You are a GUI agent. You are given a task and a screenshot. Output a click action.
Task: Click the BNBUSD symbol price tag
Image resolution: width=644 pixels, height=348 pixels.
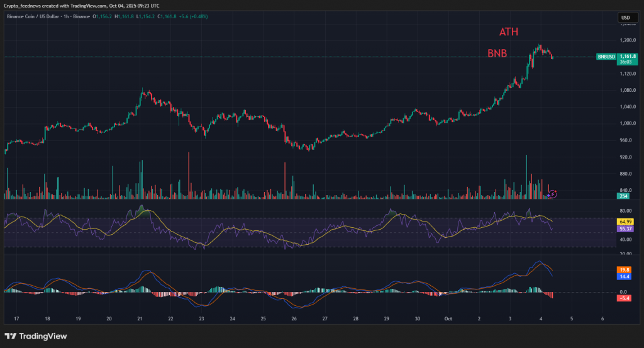point(606,57)
